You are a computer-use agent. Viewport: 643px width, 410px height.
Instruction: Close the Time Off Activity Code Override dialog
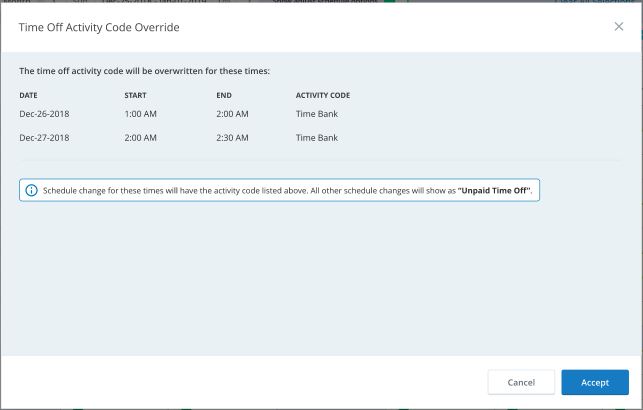coord(618,27)
